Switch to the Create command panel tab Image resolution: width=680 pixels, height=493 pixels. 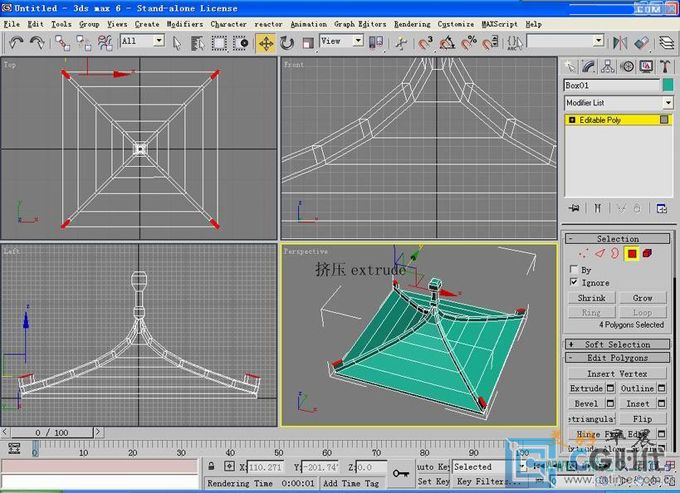[x=570, y=66]
